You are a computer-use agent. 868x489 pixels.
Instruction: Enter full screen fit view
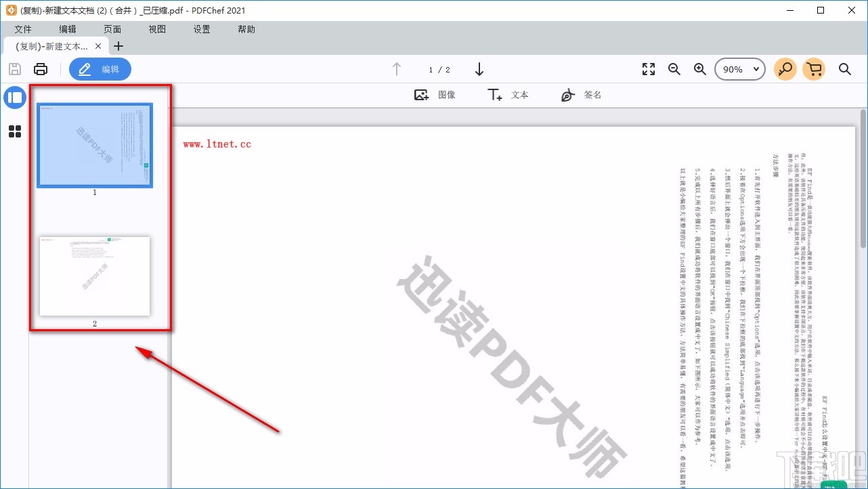pos(648,68)
